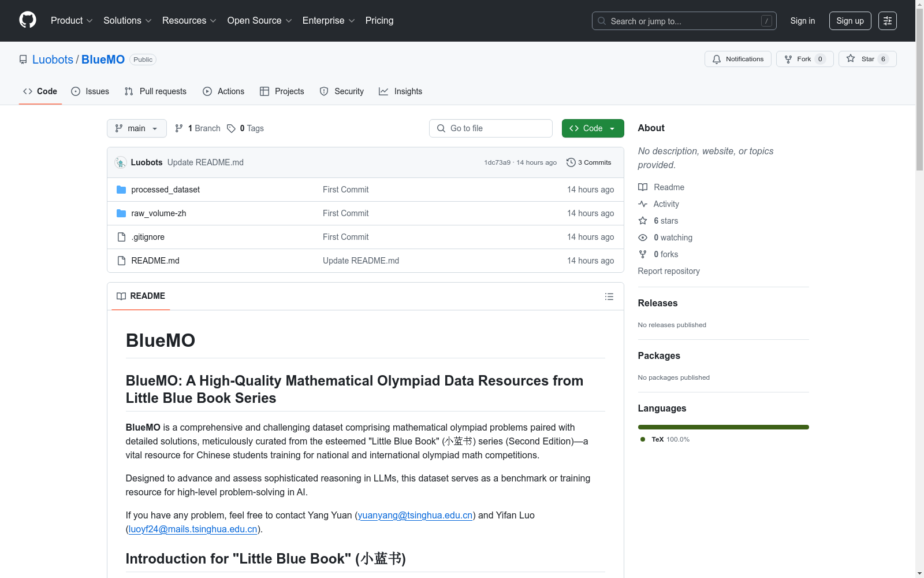Image resolution: width=924 pixels, height=578 pixels.
Task: Email luoyf24@mails.tsinghua.edu.cn link
Action: click(193, 529)
